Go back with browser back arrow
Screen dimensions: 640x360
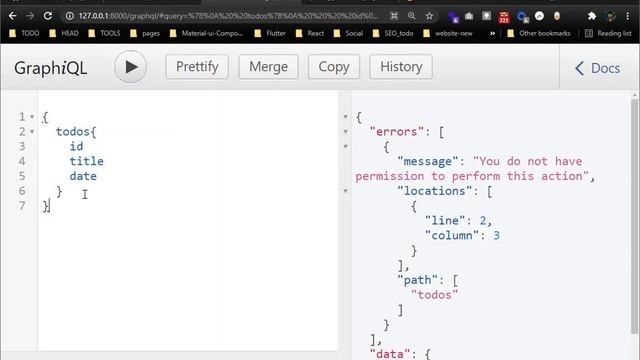pos(12,16)
